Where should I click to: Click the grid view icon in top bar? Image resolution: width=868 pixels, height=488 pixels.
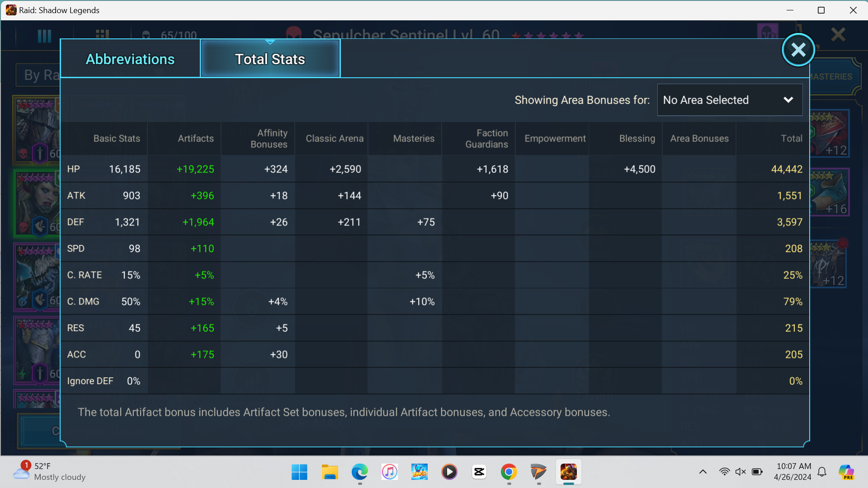coord(102,34)
